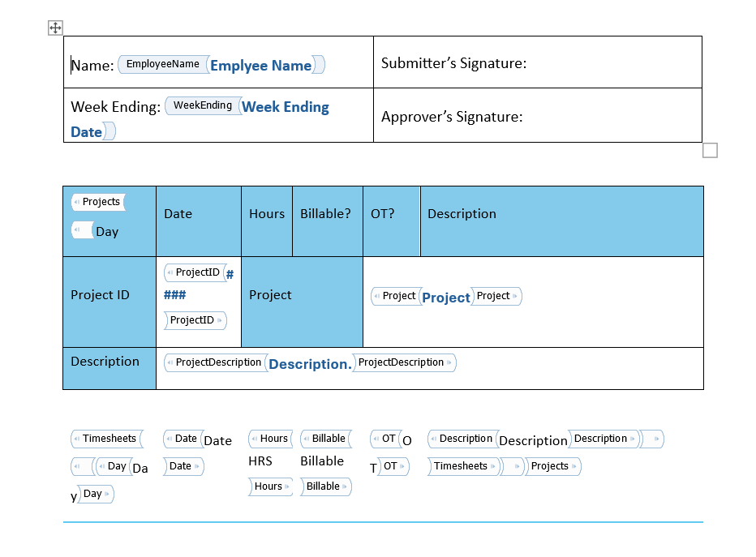This screenshot has width=756, height=557.
Task: Click the HRS placeholder text
Action: click(260, 461)
